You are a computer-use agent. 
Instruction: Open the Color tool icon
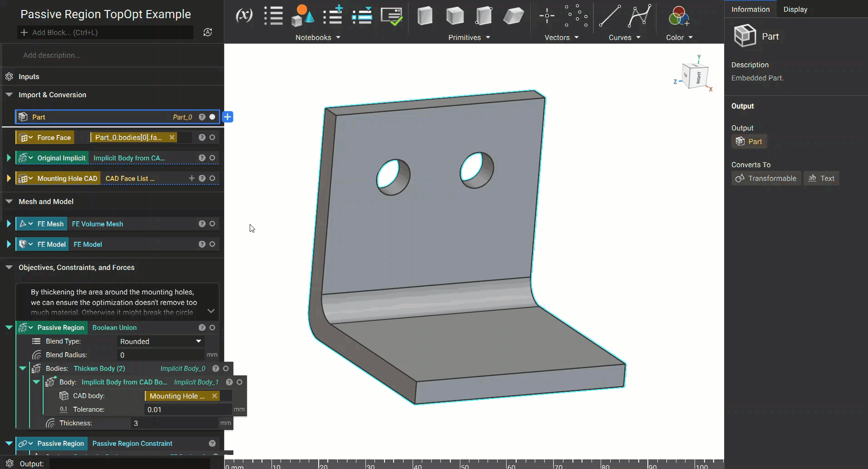click(x=679, y=16)
